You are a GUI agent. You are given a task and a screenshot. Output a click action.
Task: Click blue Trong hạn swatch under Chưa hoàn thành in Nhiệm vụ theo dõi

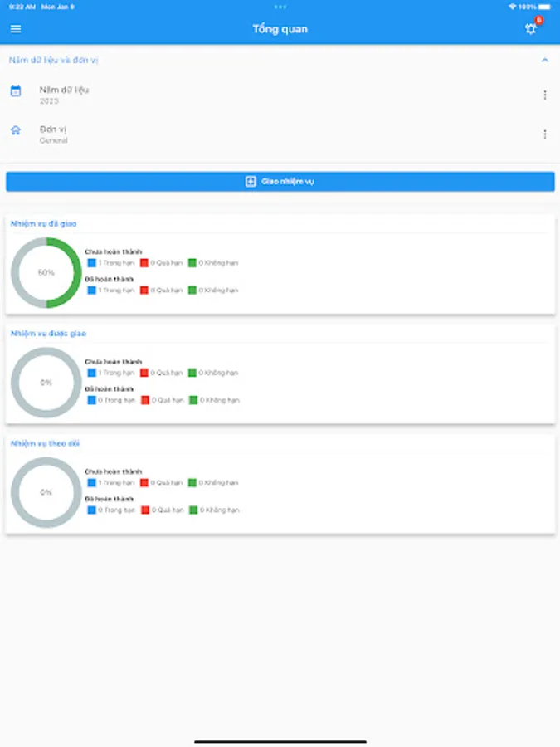[92, 482]
